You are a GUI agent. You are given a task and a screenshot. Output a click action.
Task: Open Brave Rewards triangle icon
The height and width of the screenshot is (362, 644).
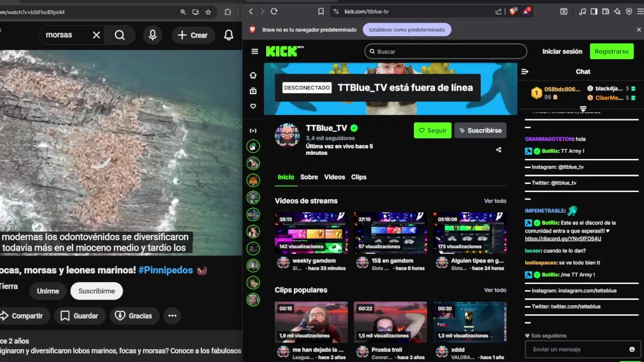(526, 11)
